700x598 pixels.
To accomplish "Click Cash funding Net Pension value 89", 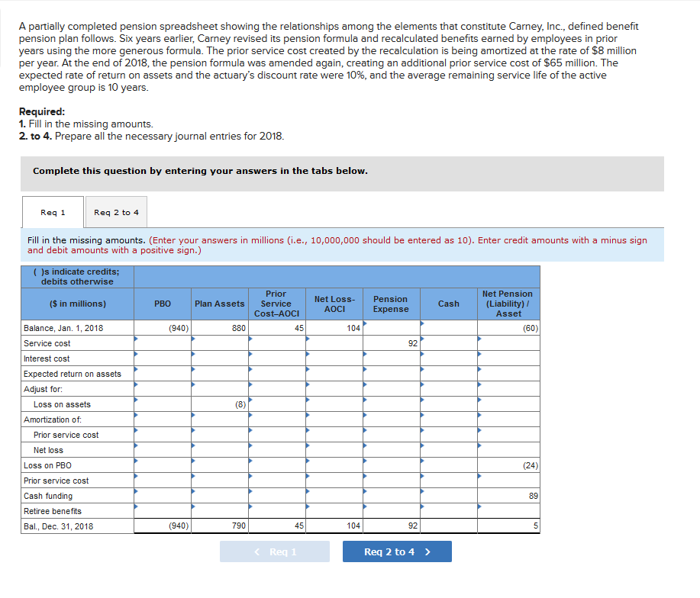I will (x=533, y=496).
